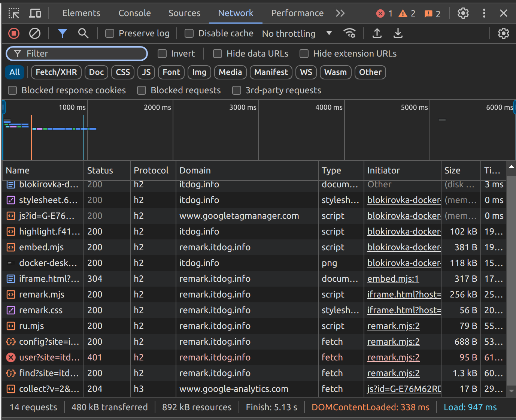Filter requests by JS type
Viewport: 516px width, 420px height.
coord(146,72)
